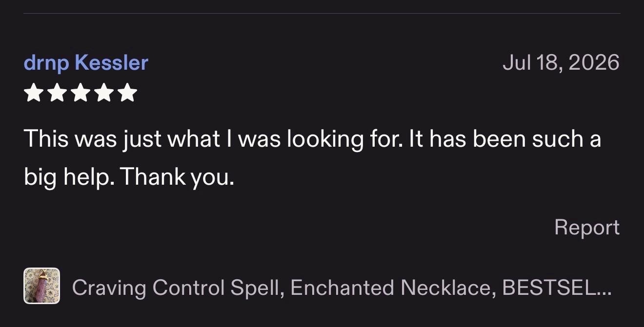Open reviewer profile drnp Kessler
The image size is (644, 327).
coord(86,63)
